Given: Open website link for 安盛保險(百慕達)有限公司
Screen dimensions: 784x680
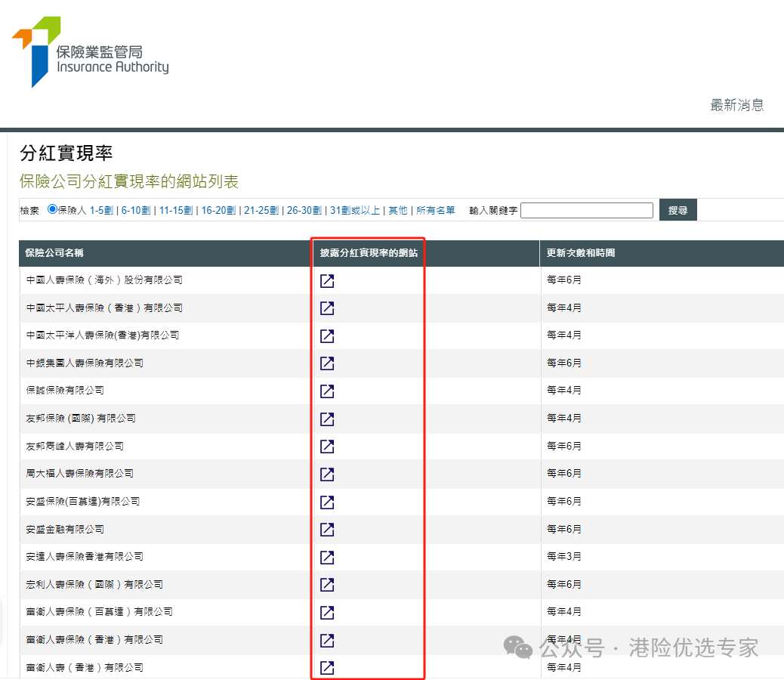Looking at the screenshot, I should pos(327,502).
